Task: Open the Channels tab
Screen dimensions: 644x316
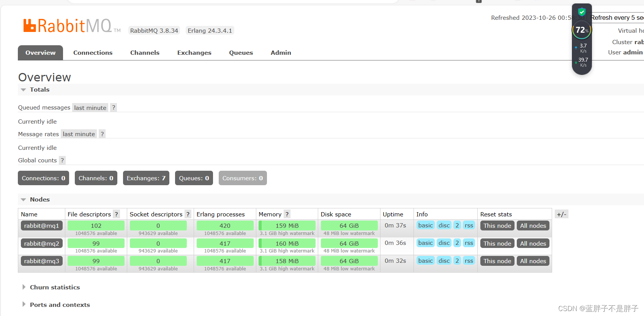Action: tap(145, 53)
